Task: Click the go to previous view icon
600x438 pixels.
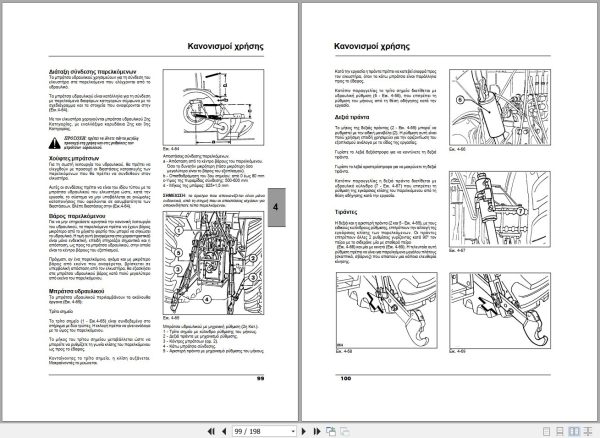Action: click(331, 431)
